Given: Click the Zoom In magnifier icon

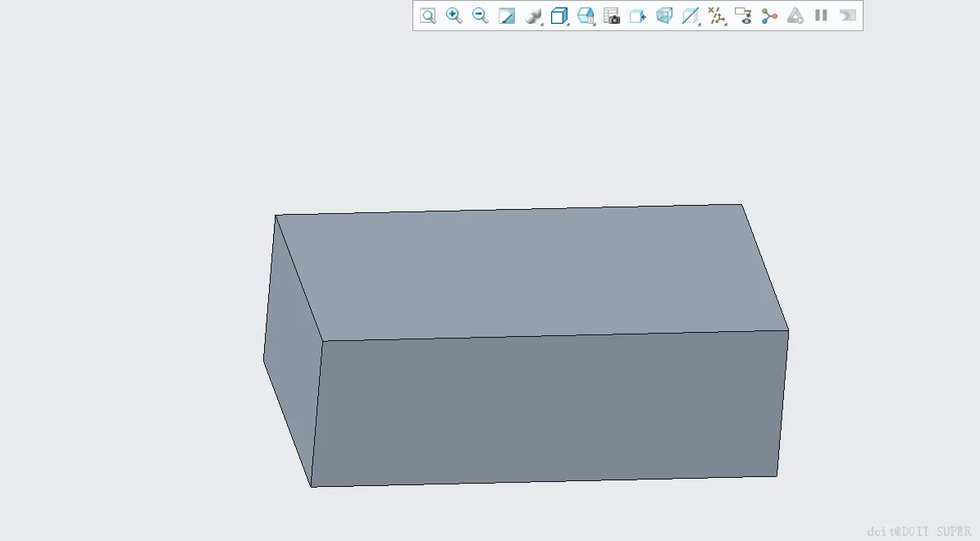Looking at the screenshot, I should 454,16.
